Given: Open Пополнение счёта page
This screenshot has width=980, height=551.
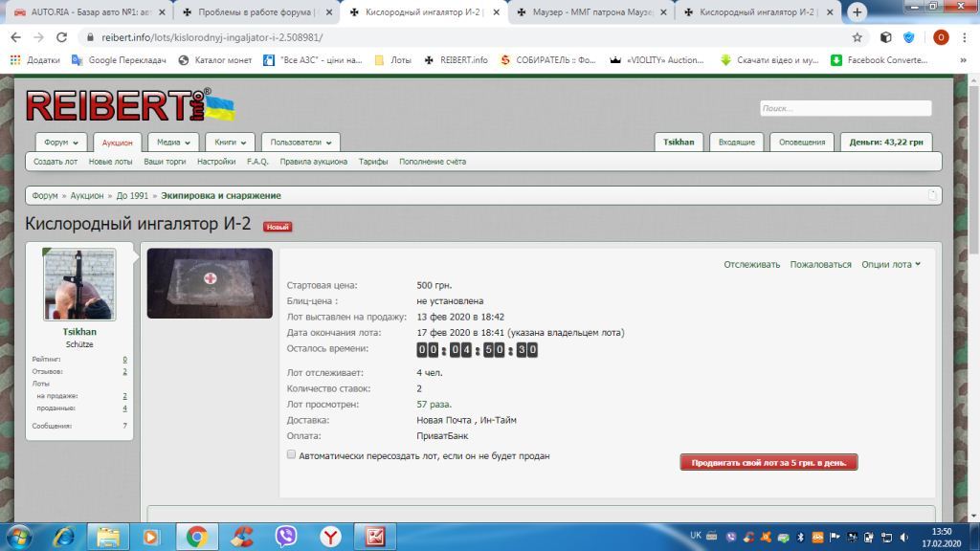Looking at the screenshot, I should 433,162.
